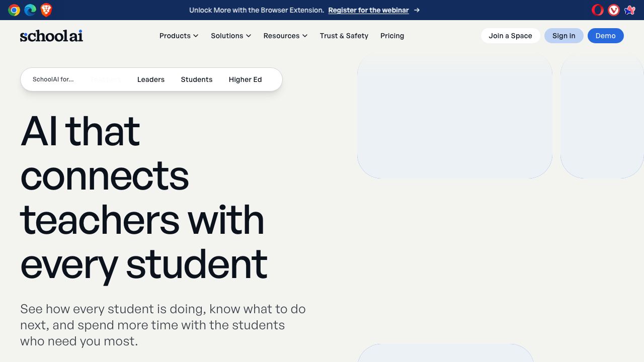Click the red Opera browser icon
The image size is (644, 362).
pos(598,10)
